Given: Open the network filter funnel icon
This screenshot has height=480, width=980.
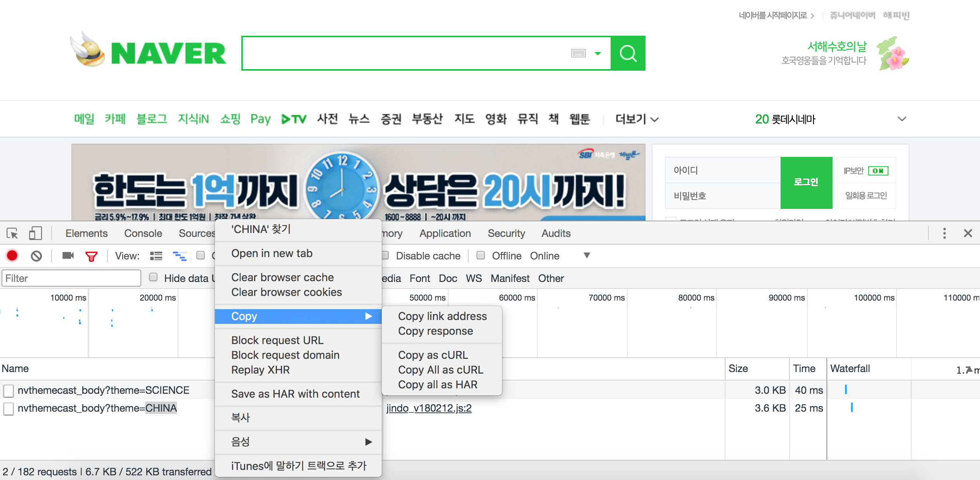Looking at the screenshot, I should pos(91,256).
